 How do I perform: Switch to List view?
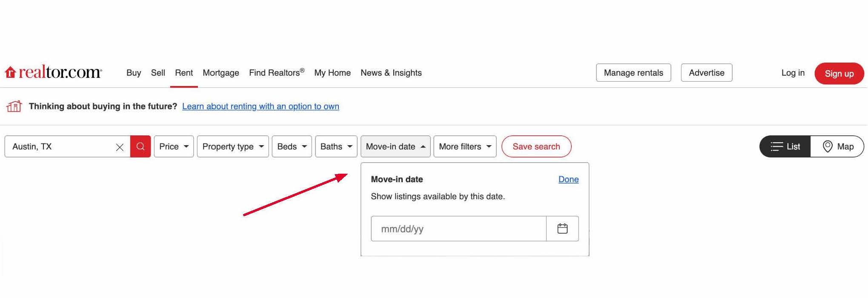tap(785, 146)
